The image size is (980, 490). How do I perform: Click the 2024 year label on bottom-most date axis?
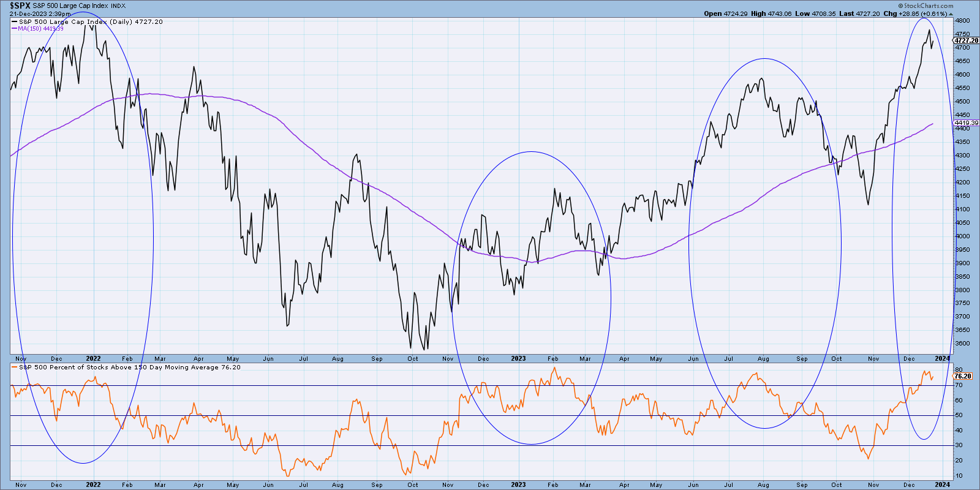tap(942, 484)
